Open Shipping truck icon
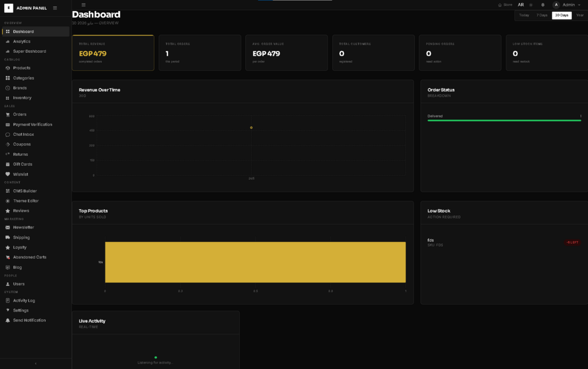The height and width of the screenshot is (369, 588). coord(8,238)
